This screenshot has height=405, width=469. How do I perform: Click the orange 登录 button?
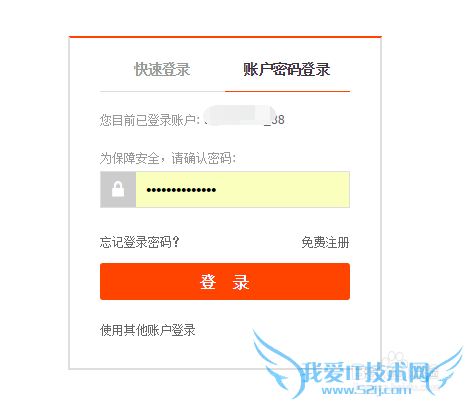pos(225,281)
